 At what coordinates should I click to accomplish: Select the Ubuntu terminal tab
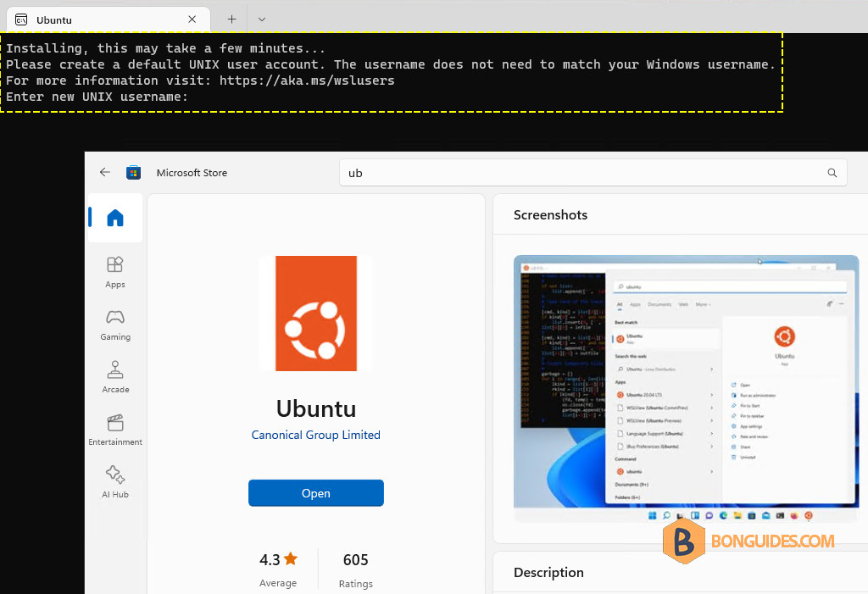pos(108,19)
